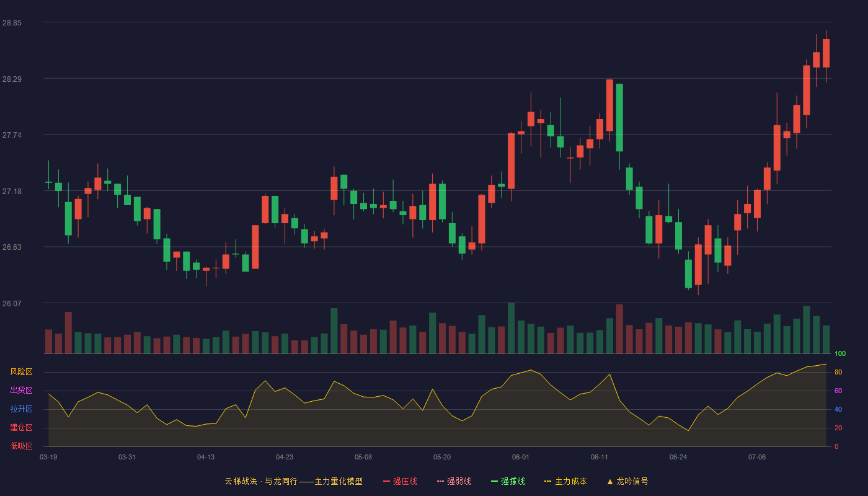Screen dimensions: 868x496
Task: Toggle the 强撑线 legend series
Action: click(508, 481)
